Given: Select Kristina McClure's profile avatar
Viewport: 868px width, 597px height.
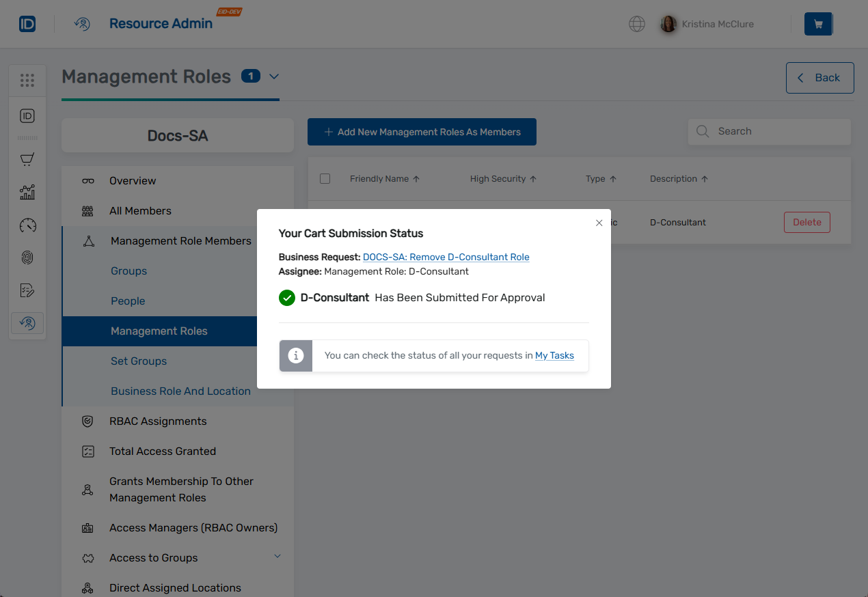Looking at the screenshot, I should (668, 24).
